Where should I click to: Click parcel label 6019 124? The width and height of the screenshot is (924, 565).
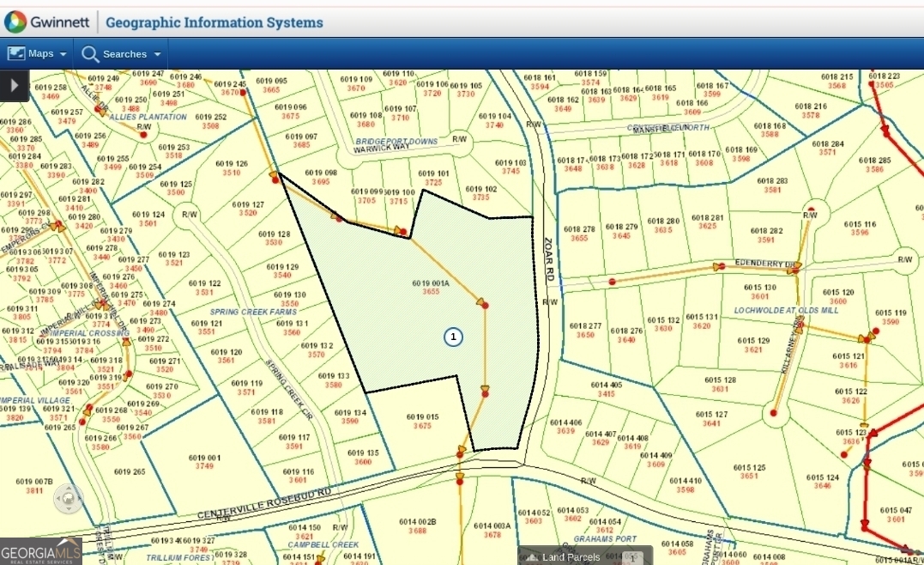tap(148, 214)
